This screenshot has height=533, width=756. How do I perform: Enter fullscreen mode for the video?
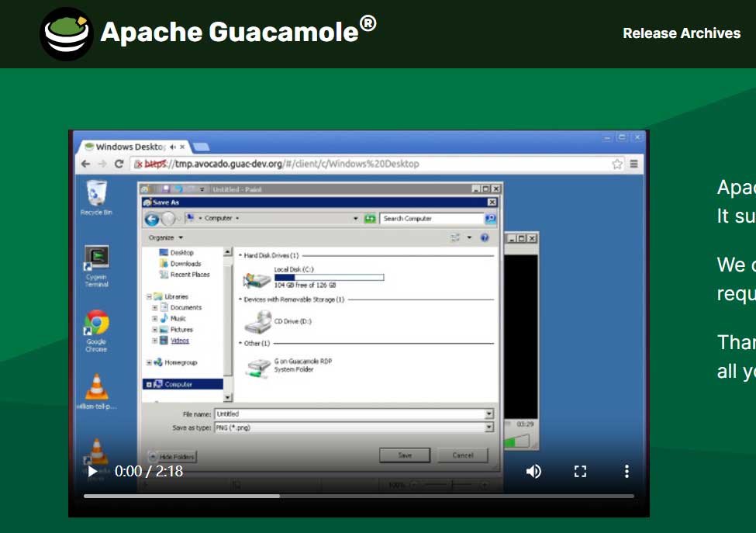pyautogui.click(x=580, y=471)
